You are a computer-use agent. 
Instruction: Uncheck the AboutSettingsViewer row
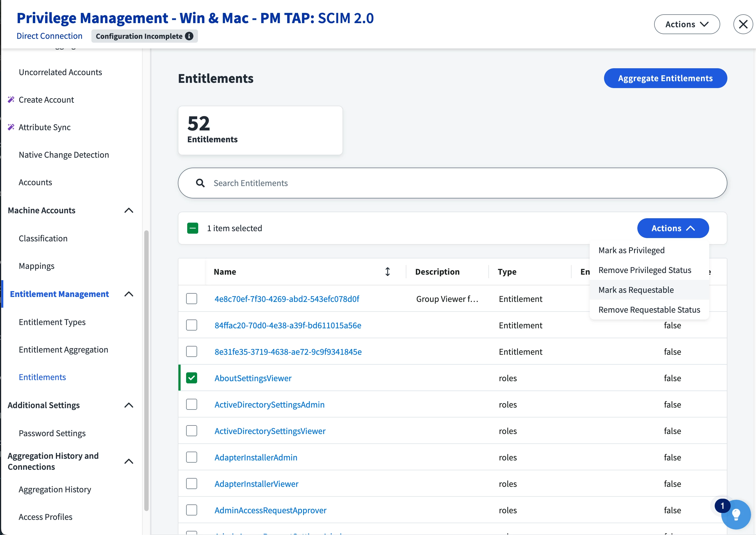point(191,378)
